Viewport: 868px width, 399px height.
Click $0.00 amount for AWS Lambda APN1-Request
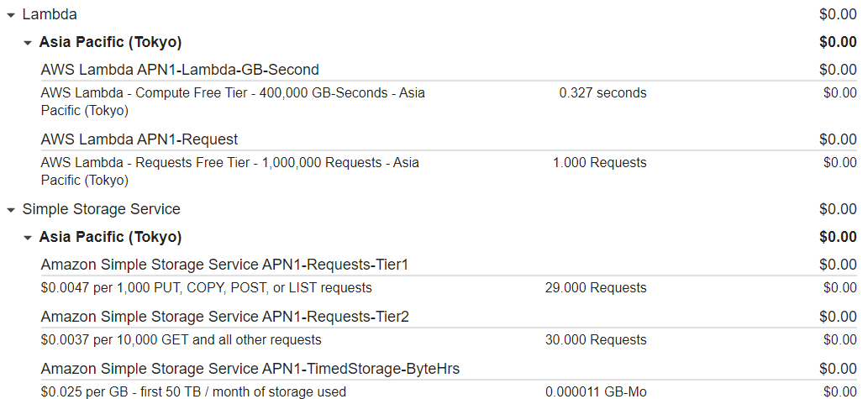tap(838, 139)
